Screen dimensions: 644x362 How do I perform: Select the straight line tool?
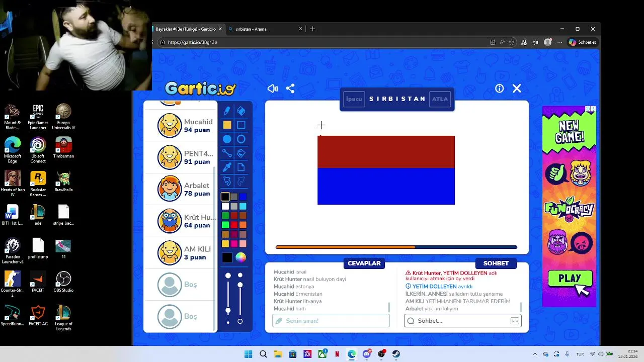pyautogui.click(x=227, y=153)
